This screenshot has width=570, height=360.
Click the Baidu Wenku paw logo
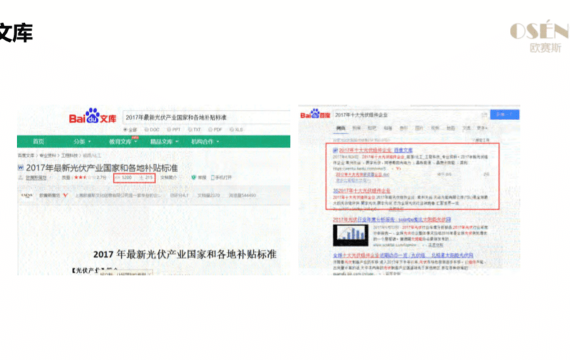click(93, 116)
